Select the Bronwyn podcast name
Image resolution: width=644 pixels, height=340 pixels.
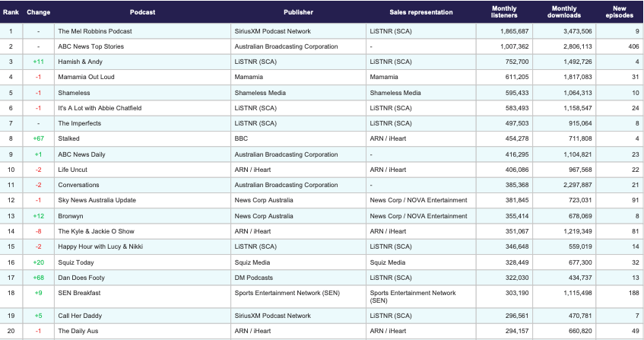71,216
